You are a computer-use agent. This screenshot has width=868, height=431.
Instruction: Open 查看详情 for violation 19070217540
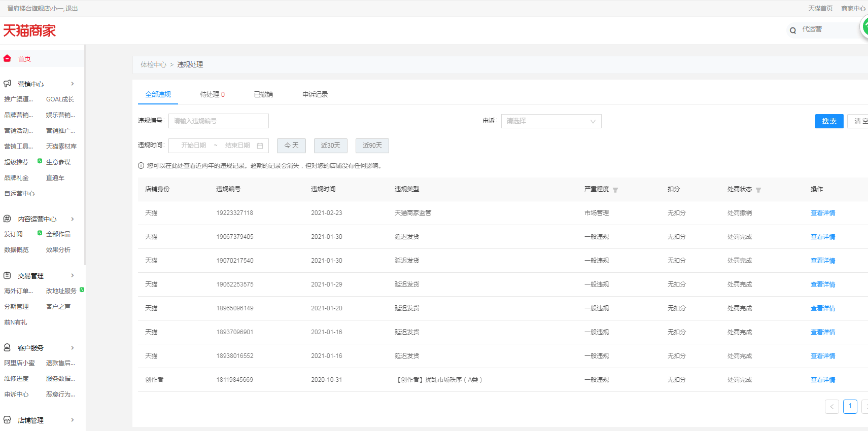[822, 261]
